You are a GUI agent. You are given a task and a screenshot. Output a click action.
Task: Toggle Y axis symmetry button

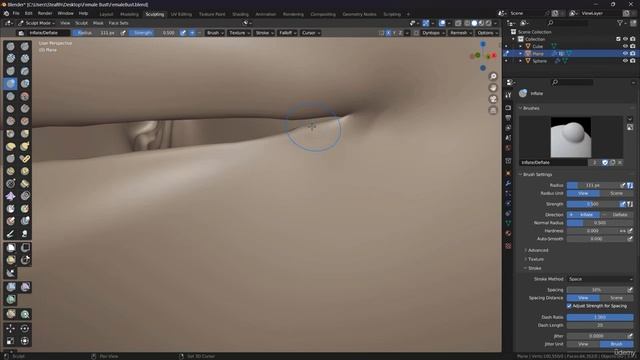(x=394, y=33)
